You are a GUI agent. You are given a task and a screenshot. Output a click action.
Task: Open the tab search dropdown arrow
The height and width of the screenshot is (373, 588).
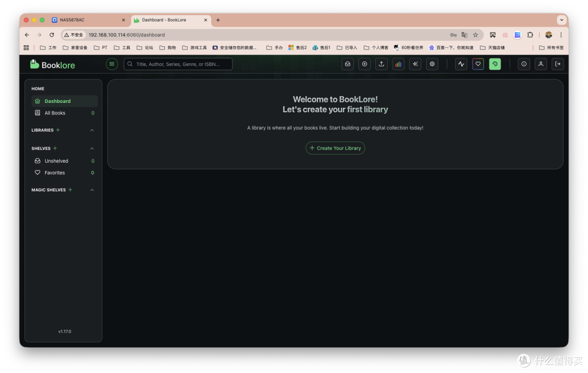561,20
